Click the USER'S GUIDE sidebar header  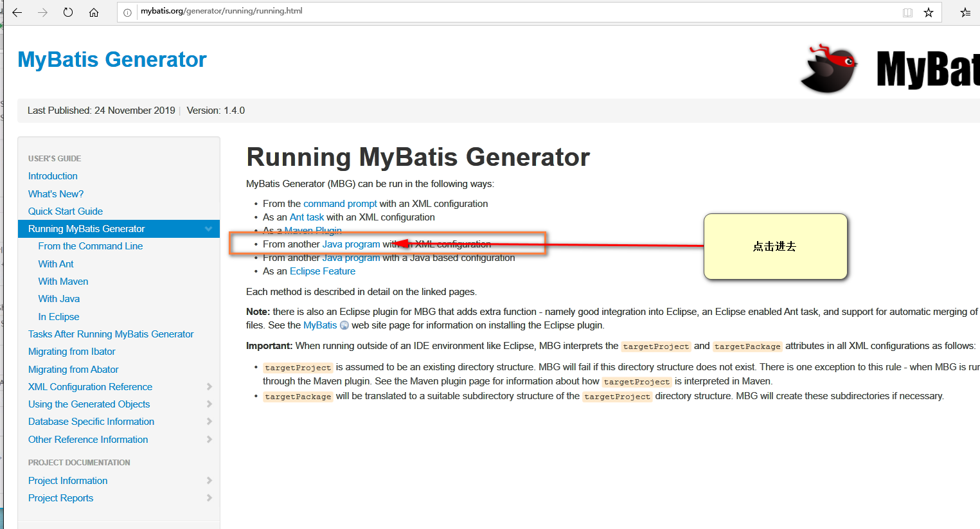(x=55, y=159)
